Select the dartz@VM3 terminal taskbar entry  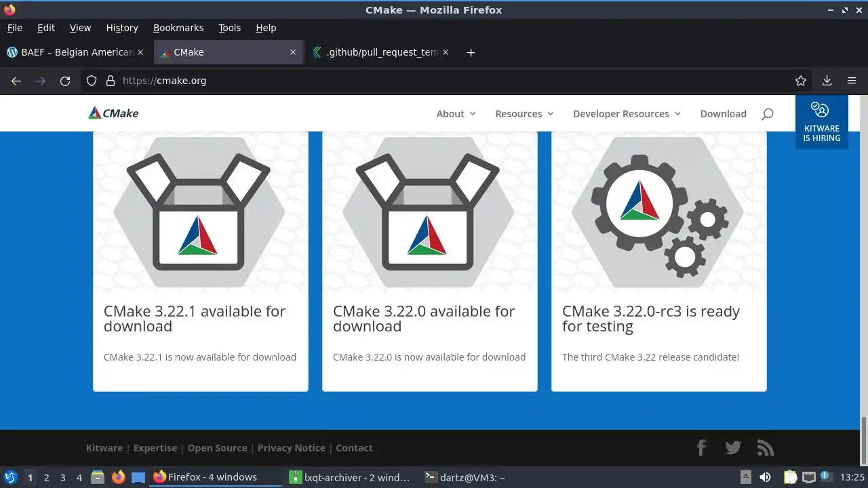click(x=486, y=477)
